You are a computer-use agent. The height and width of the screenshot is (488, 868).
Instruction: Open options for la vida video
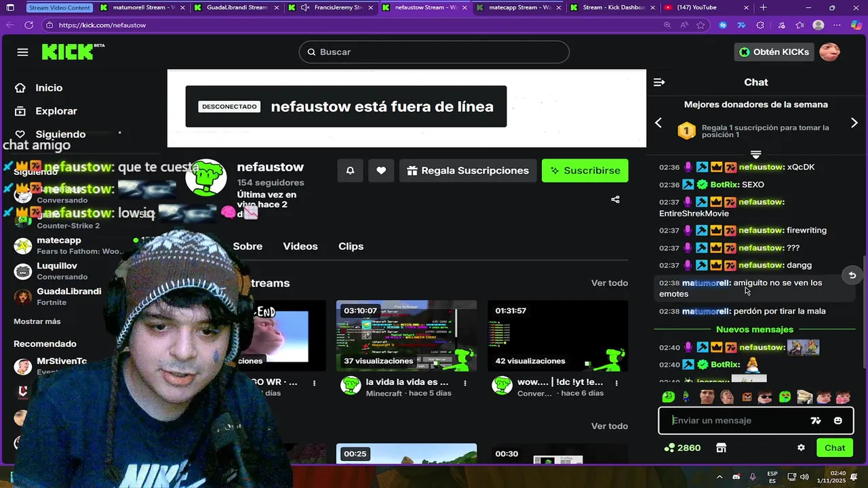[x=465, y=383]
